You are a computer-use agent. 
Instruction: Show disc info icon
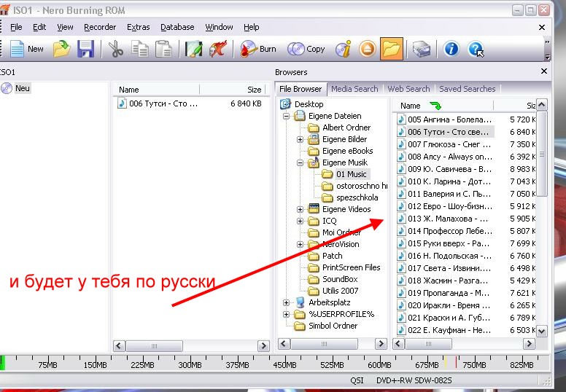tap(343, 49)
